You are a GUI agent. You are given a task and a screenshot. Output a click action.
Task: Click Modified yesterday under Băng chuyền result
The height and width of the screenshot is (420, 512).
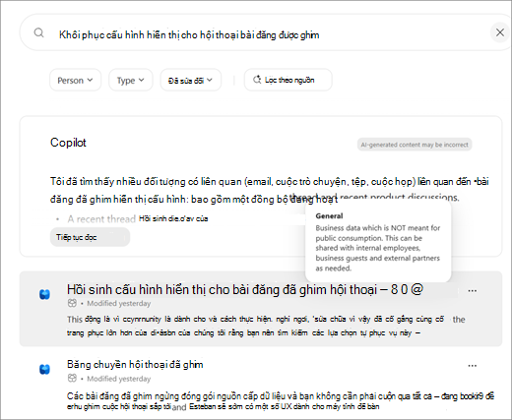118,379
